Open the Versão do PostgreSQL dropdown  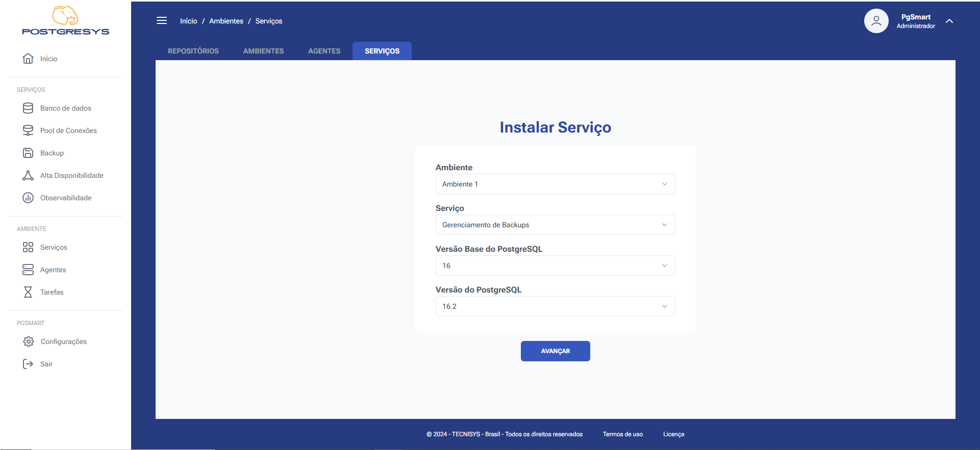555,306
